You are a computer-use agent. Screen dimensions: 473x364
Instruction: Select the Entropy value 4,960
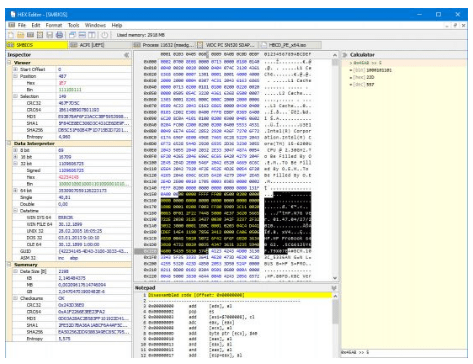(64, 137)
